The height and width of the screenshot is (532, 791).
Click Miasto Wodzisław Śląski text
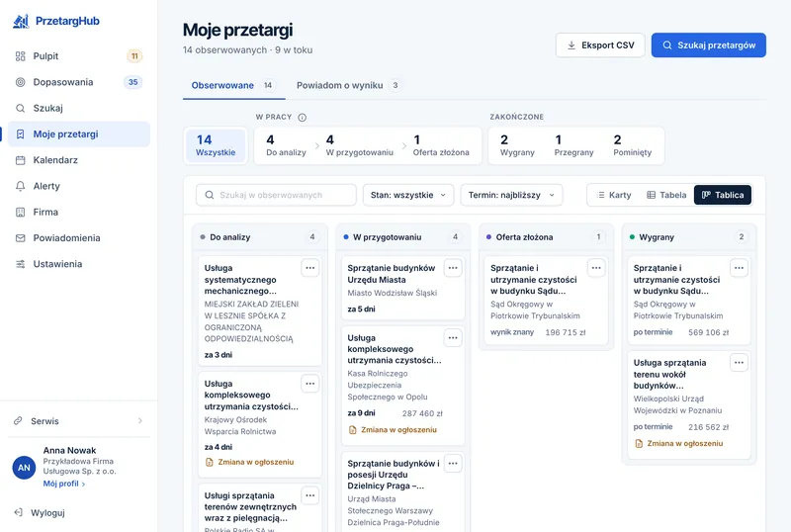[392, 293]
